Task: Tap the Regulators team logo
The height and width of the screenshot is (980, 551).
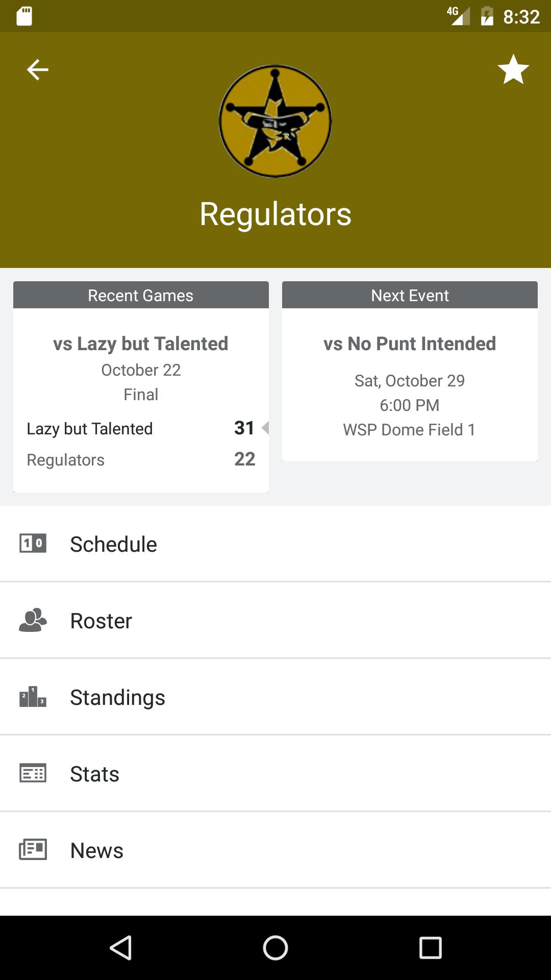Action: pos(275,121)
